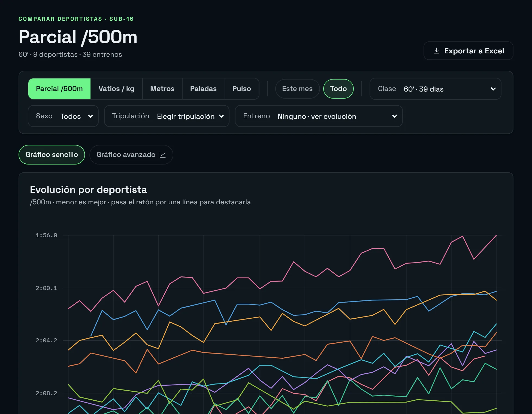Open the Sexo Todos dropdown
This screenshot has width=532, height=414.
click(x=63, y=116)
